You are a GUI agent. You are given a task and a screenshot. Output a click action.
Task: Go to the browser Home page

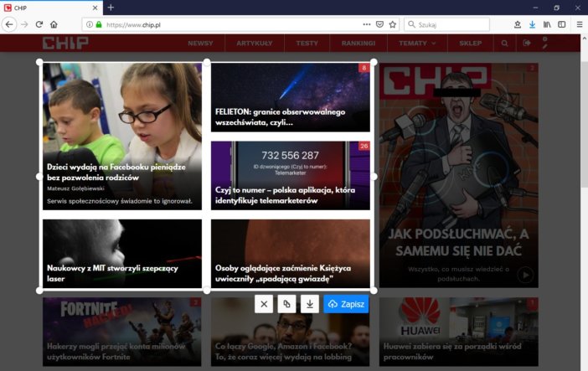click(x=54, y=25)
